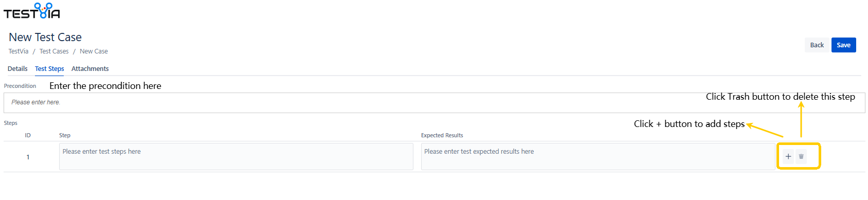868x200 pixels.
Task: Go to TestVia breadcrumb link
Action: (x=19, y=51)
